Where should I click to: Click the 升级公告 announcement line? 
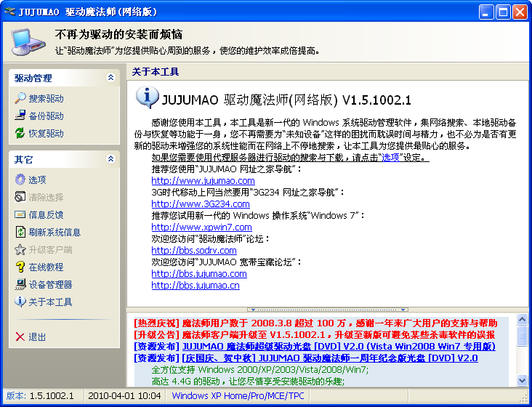[315, 335]
